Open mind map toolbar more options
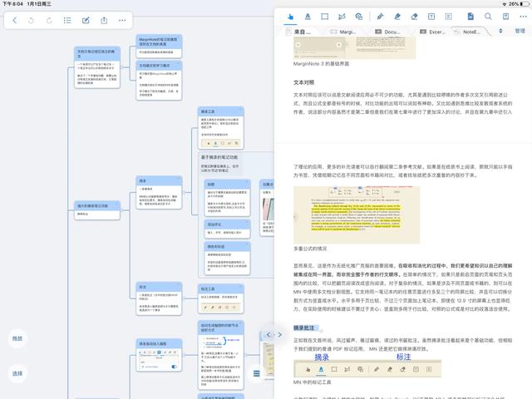 click(122, 20)
